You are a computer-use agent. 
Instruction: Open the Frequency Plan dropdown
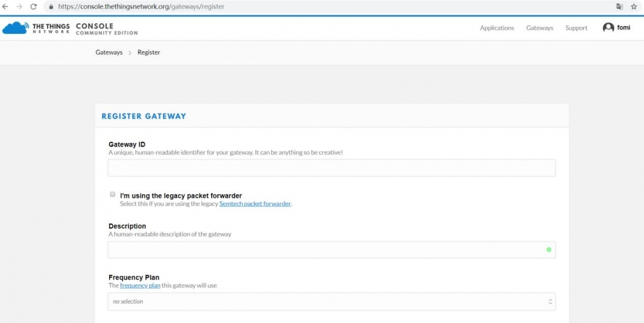pyautogui.click(x=332, y=301)
